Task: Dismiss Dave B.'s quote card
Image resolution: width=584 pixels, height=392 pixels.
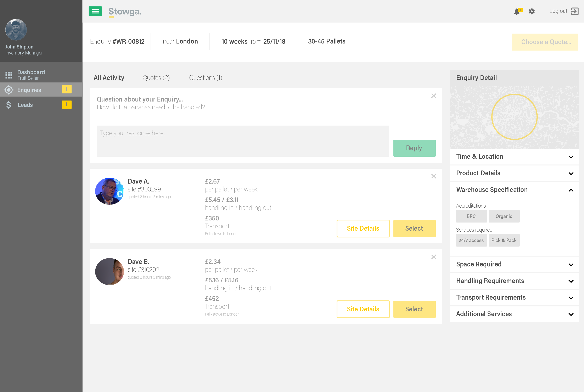Action: (x=434, y=257)
